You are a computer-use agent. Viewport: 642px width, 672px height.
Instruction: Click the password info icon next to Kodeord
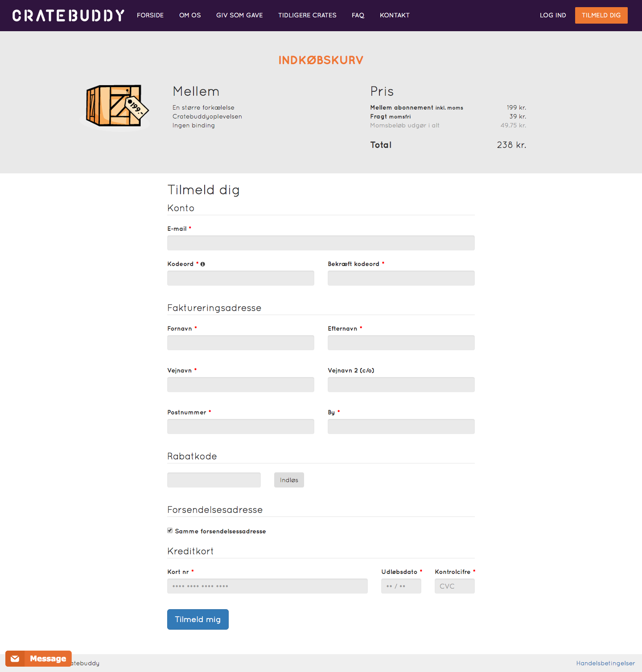click(203, 264)
